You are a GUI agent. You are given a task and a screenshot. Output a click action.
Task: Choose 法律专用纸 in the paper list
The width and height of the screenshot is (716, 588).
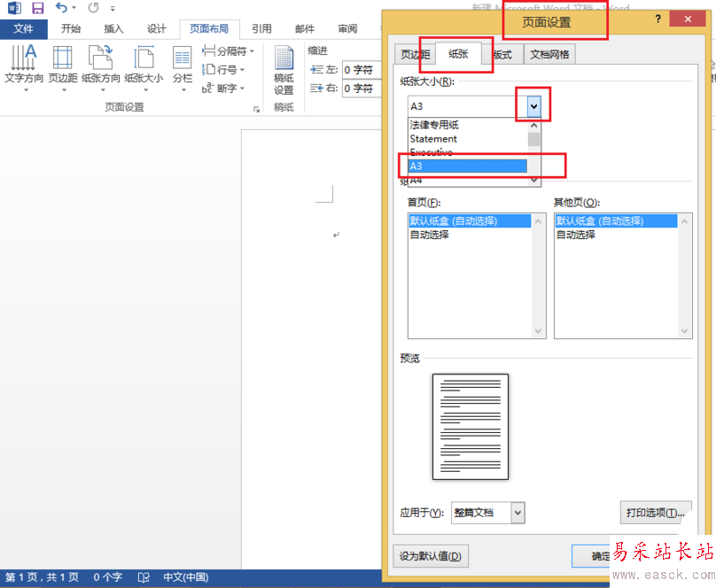click(468, 125)
